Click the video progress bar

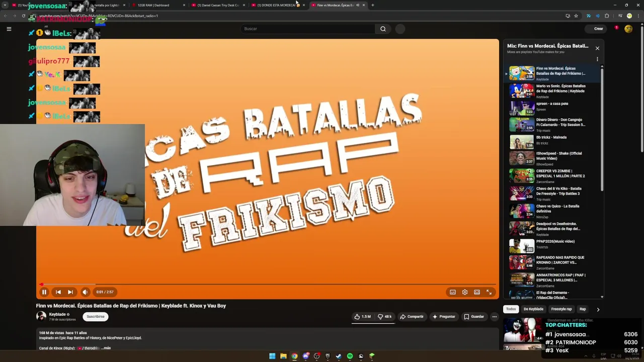tap(268, 284)
